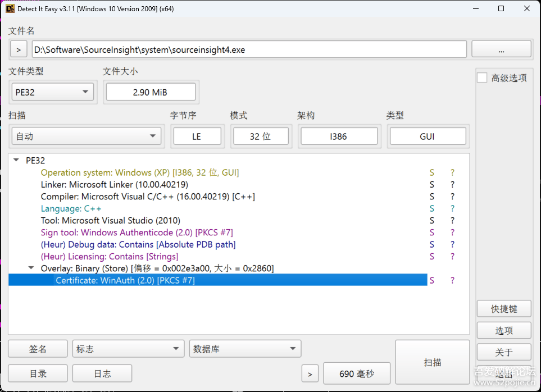This screenshot has width=541, height=392.
Task: Collapse the Overlay: Binary (Store) node
Action: [x=31, y=268]
